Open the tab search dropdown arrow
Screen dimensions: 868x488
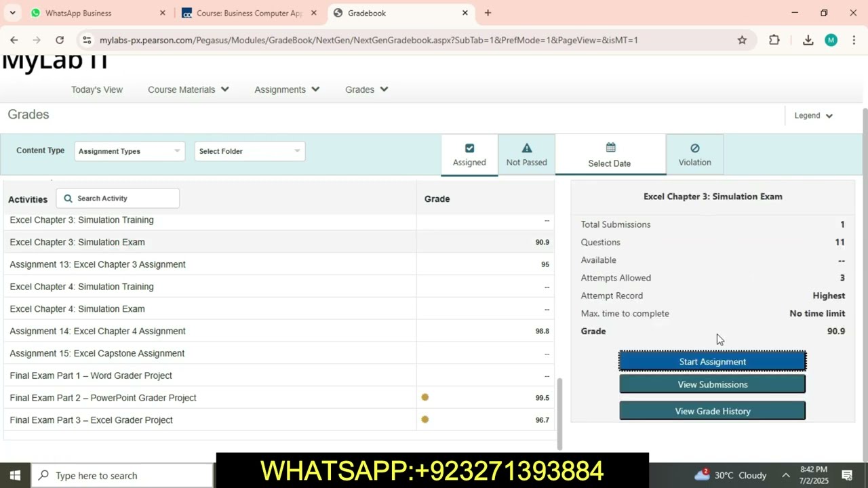click(x=12, y=13)
